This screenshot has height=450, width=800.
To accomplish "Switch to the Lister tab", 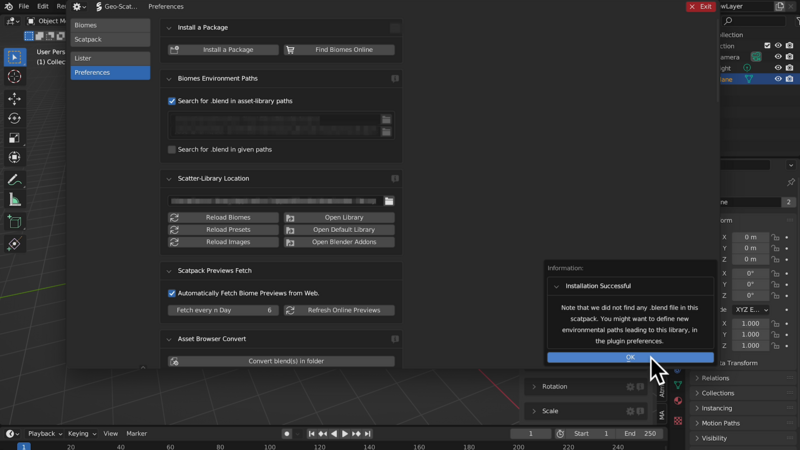I will click(110, 58).
